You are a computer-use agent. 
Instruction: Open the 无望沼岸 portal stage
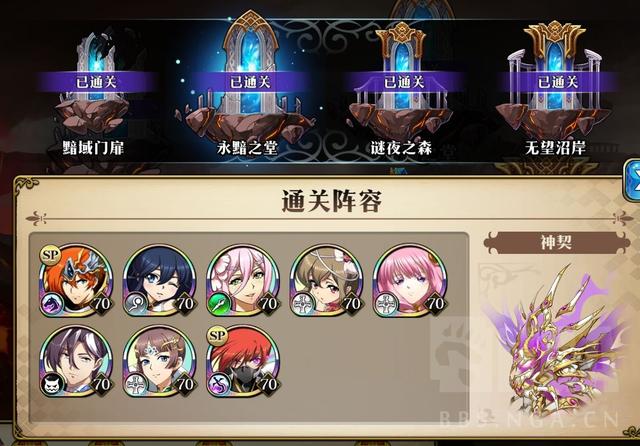[555, 92]
